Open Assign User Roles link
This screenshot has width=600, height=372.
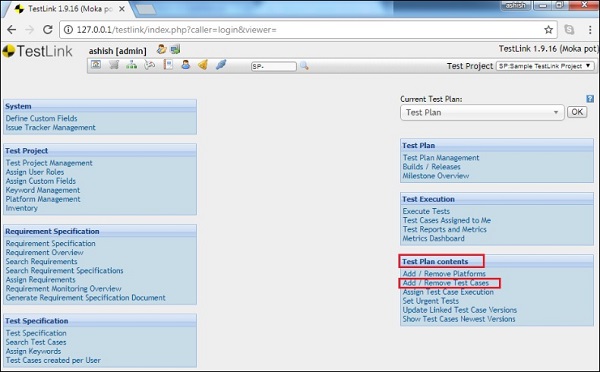point(35,172)
